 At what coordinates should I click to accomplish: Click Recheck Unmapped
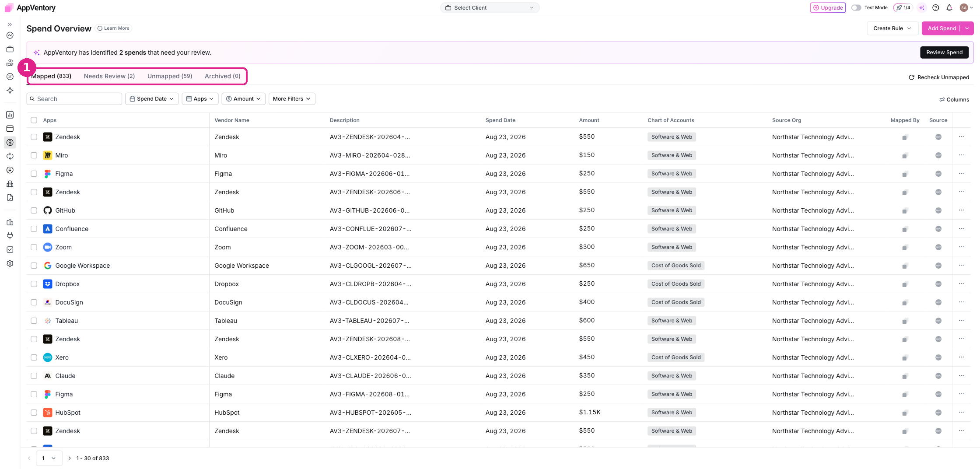(x=939, y=77)
